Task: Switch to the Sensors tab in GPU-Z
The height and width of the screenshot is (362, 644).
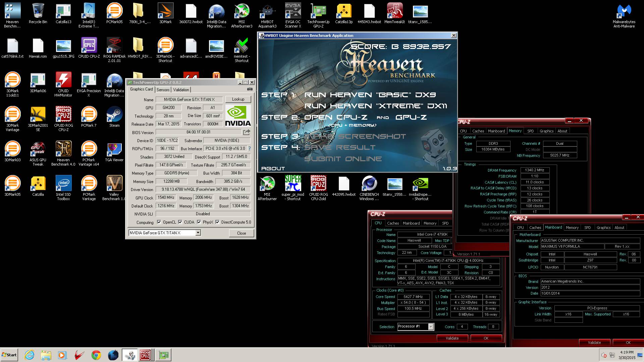Action: click(163, 90)
